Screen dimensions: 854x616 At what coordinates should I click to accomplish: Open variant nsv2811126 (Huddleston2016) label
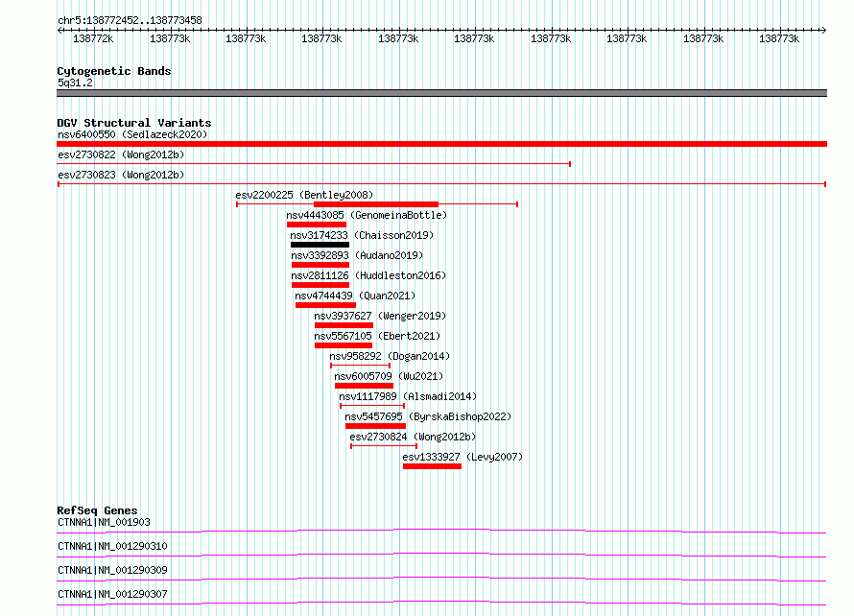coord(368,275)
